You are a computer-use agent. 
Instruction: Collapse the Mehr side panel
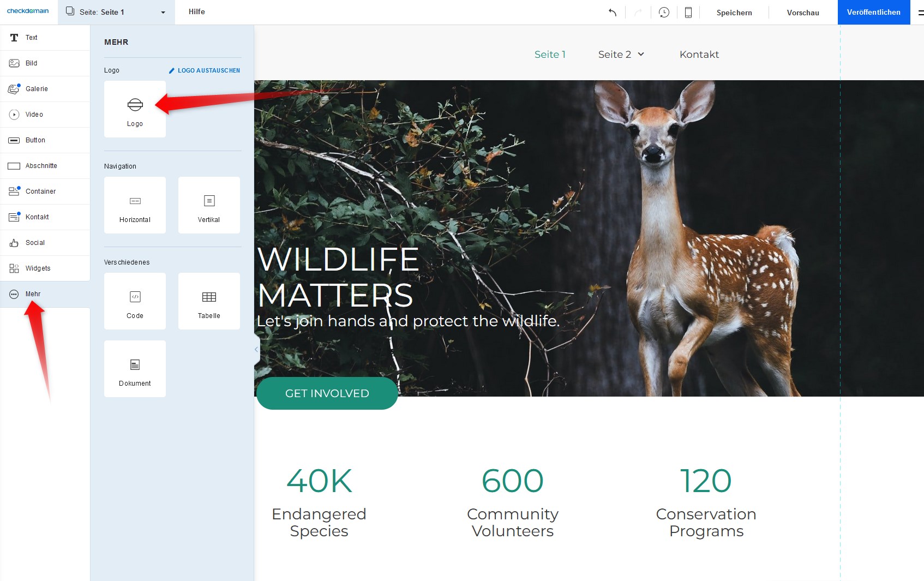pos(256,349)
